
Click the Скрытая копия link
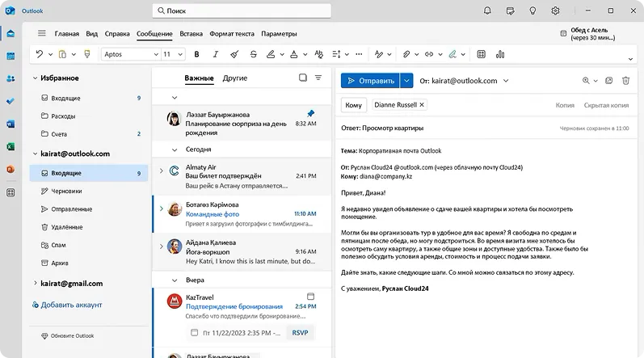606,105
